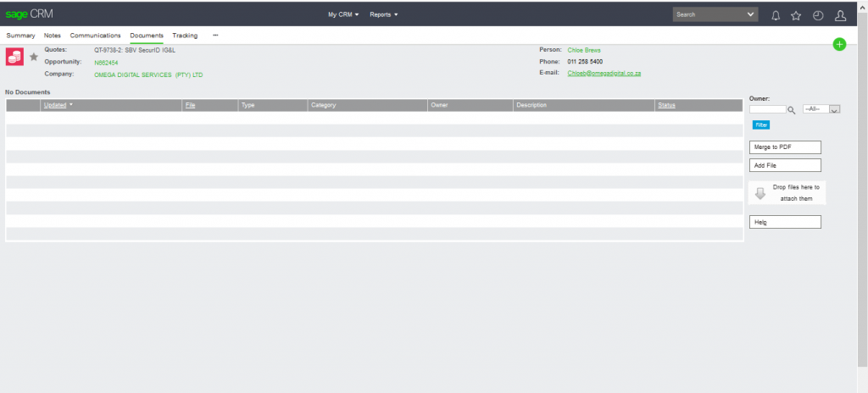
Task: Mark record as favorite with grey star
Action: (x=34, y=57)
